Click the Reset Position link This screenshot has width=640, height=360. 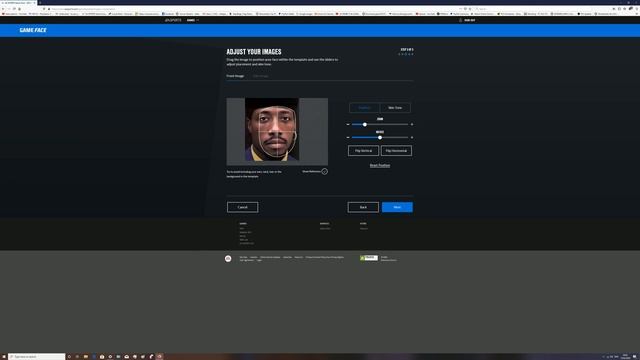380,165
